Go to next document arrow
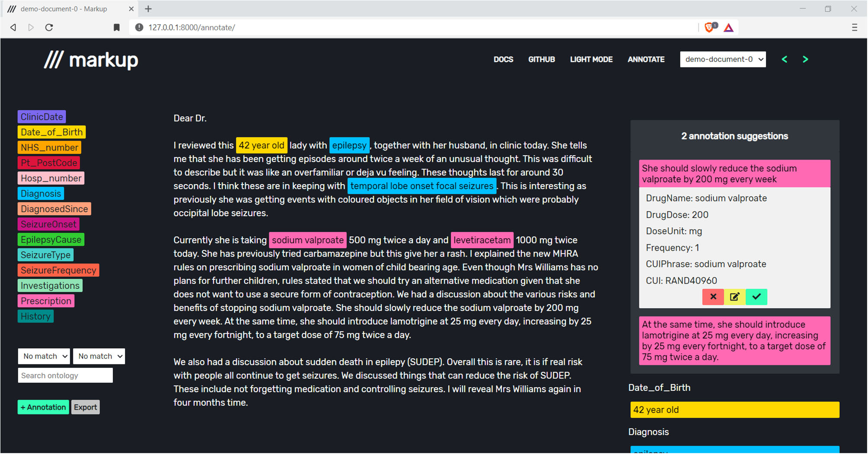The width and height of the screenshot is (868, 454). [x=805, y=59]
